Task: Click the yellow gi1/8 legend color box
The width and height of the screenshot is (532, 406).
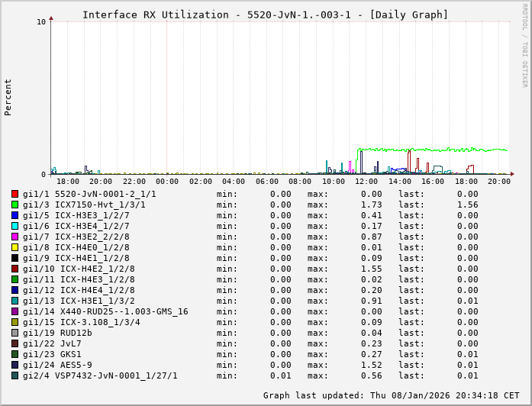Action: [15, 247]
